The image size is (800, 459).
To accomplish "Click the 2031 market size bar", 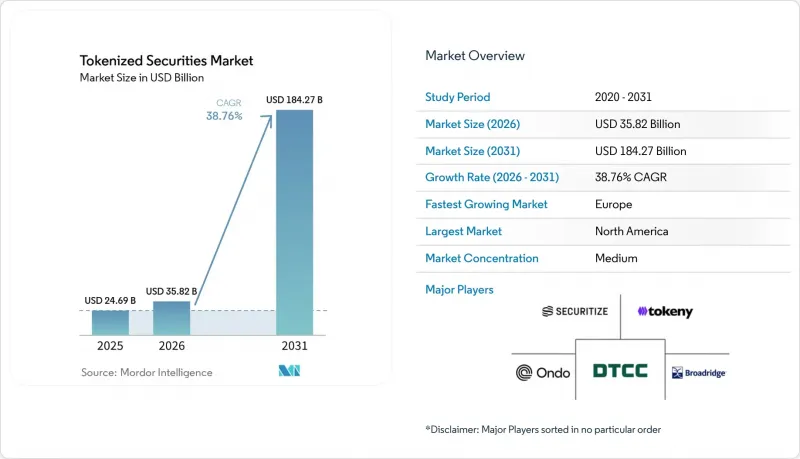I will 294,222.
